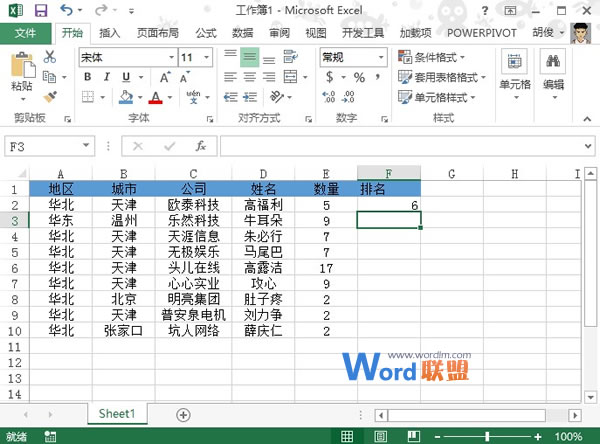Image resolution: width=600 pixels, height=444 pixels.
Task: Open Excel Help question mark
Action: click(485, 11)
